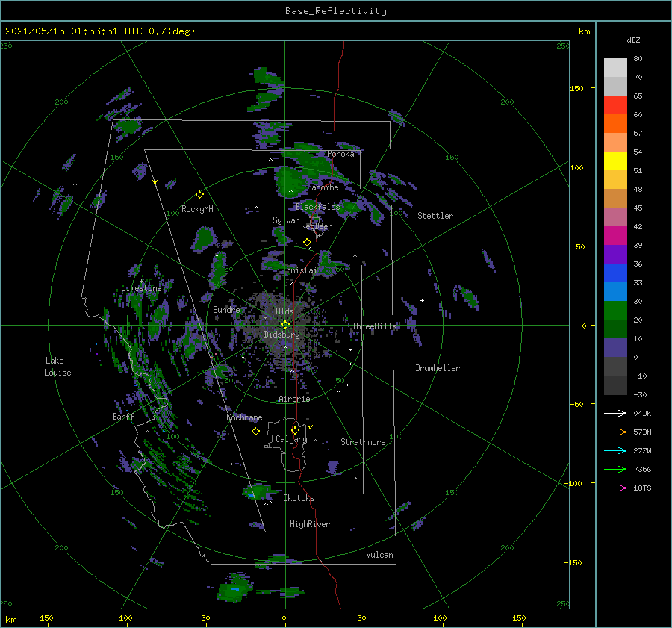
Task: Click the Ponoka town label
Action: pos(340,155)
